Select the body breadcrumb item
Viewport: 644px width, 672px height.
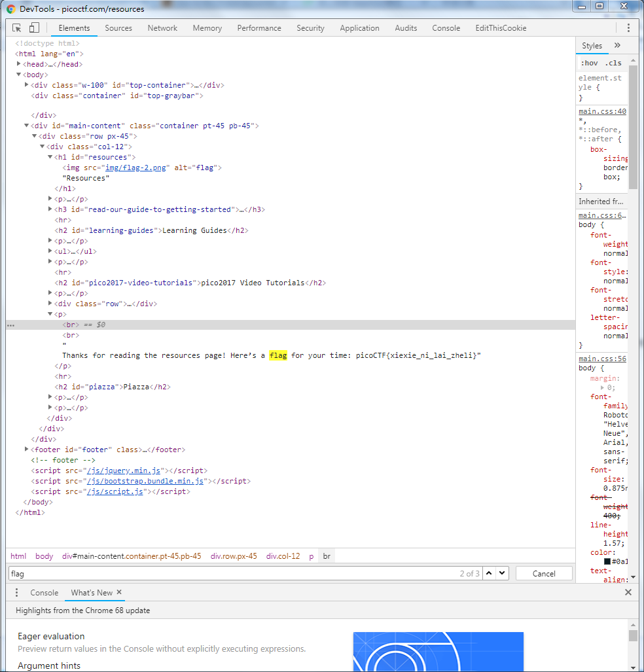point(44,556)
